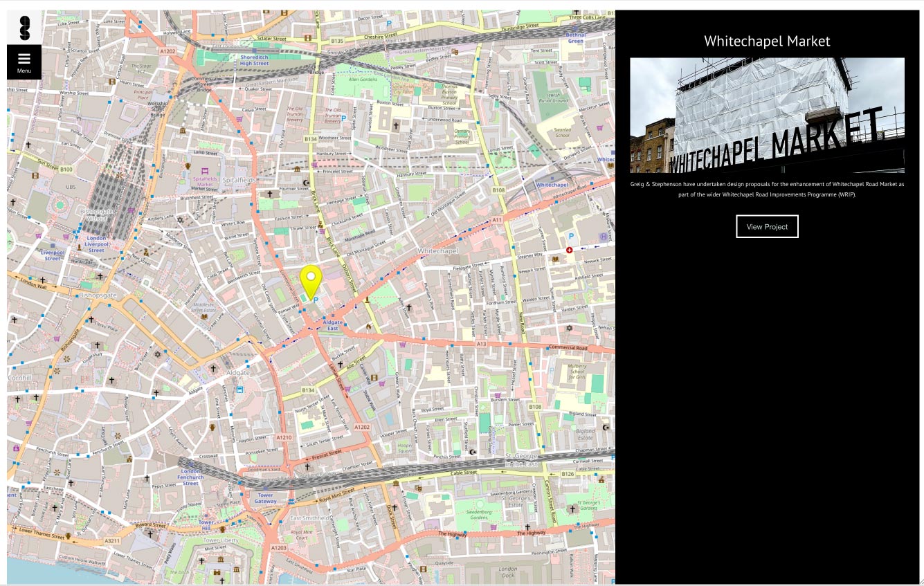Image resolution: width=924 pixels, height=586 pixels.
Task: Click the Cornhill district label
Action: pos(19,378)
